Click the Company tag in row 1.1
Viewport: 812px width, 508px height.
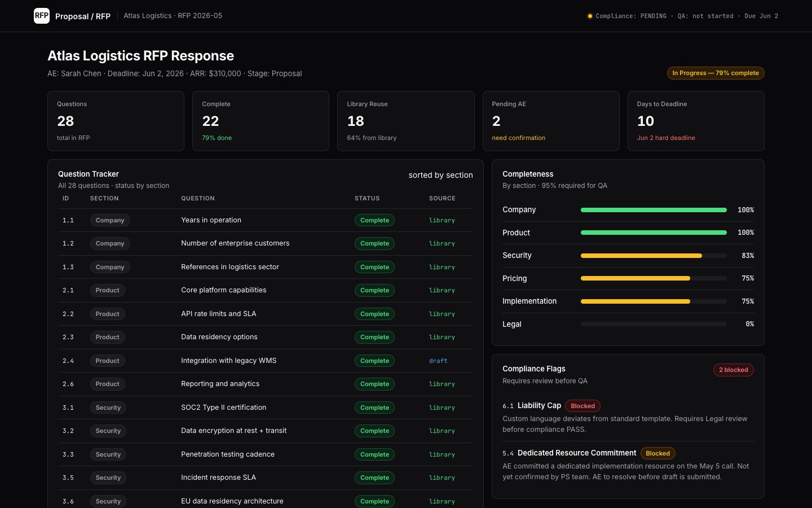[x=110, y=220]
